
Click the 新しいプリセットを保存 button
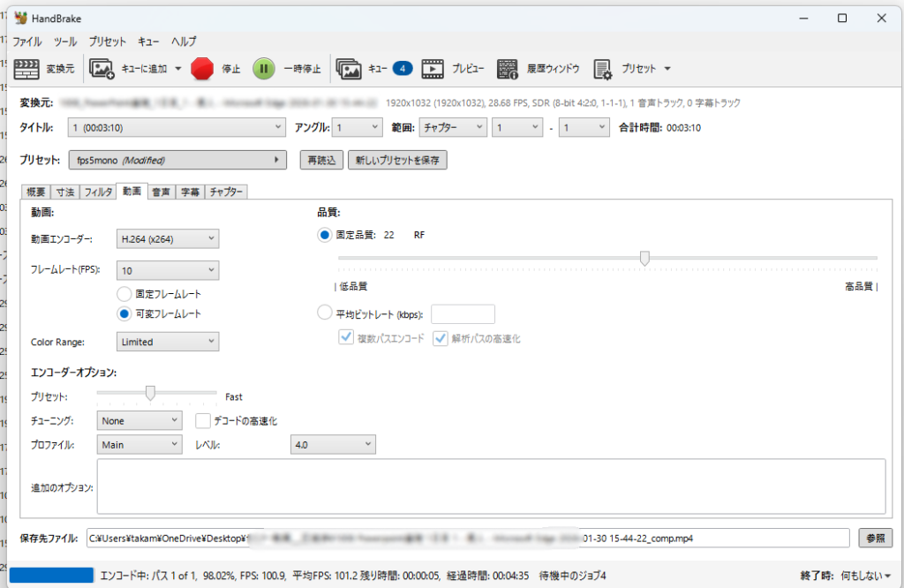pos(396,161)
